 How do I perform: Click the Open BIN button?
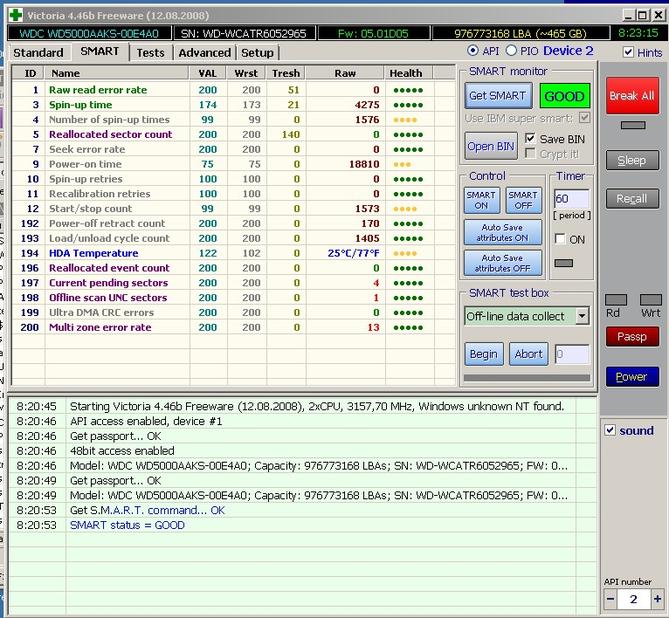point(491,146)
